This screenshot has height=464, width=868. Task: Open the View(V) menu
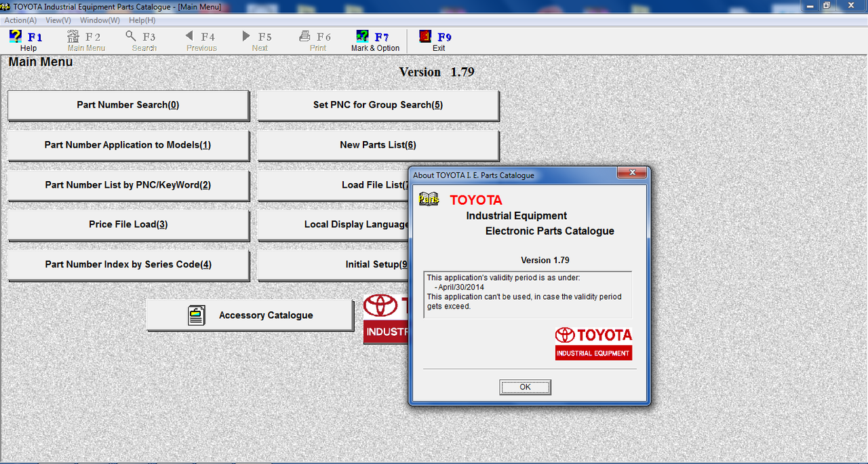click(58, 20)
